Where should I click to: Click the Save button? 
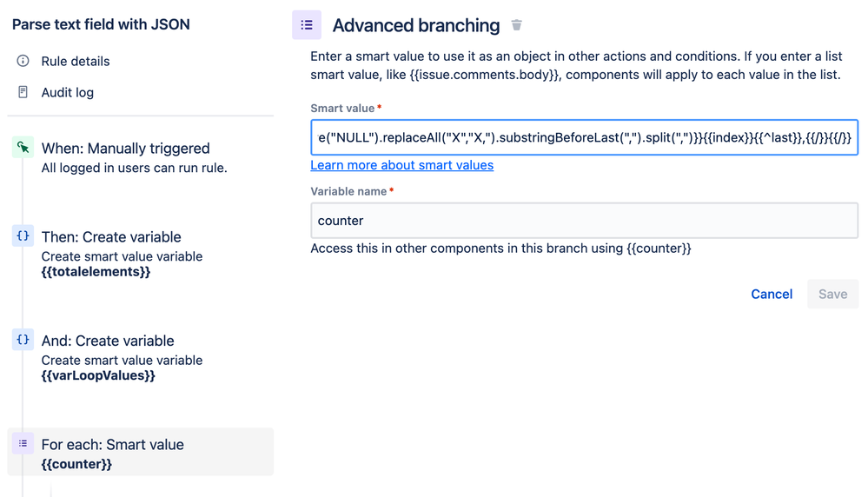832,294
